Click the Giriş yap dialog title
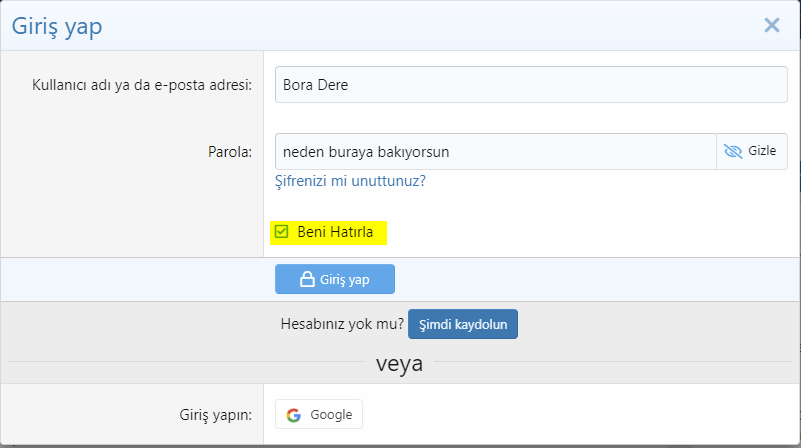Screen dimensions: 801x448 [57, 26]
